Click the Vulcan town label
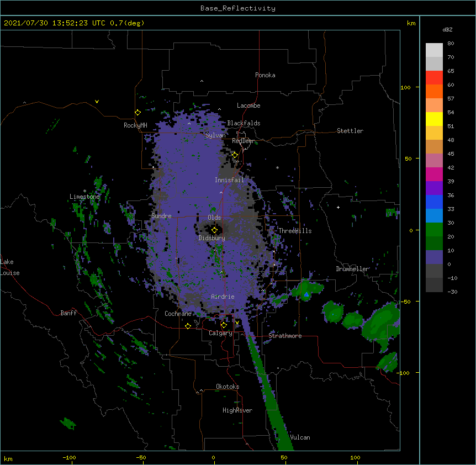Image resolution: width=476 pixels, height=465 pixels. coord(300,437)
